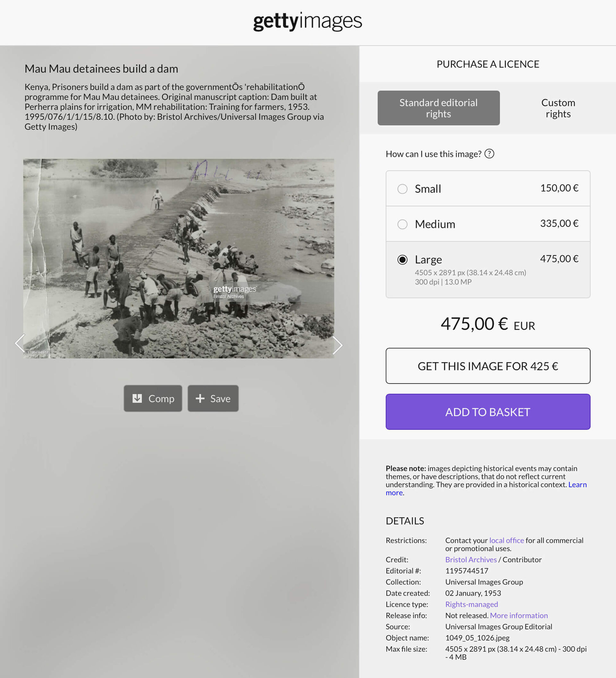This screenshot has width=616, height=678.
Task: Add the image to basket
Action: click(488, 412)
